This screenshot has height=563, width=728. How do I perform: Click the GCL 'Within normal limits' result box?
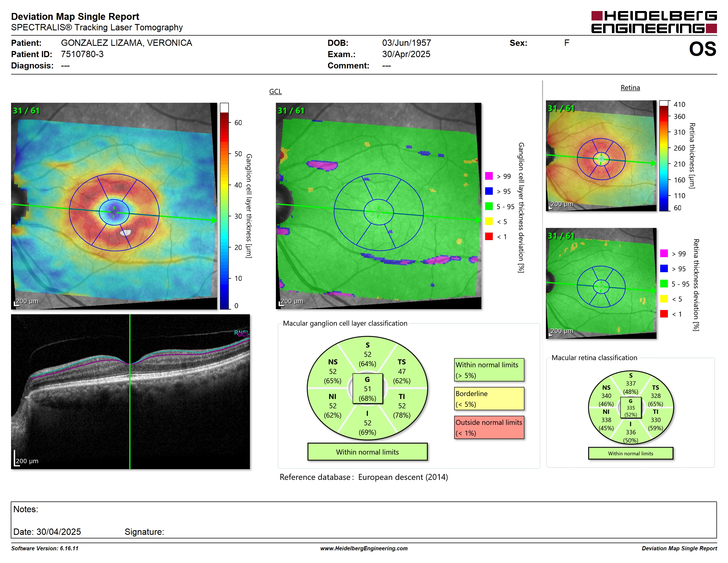pos(367,452)
